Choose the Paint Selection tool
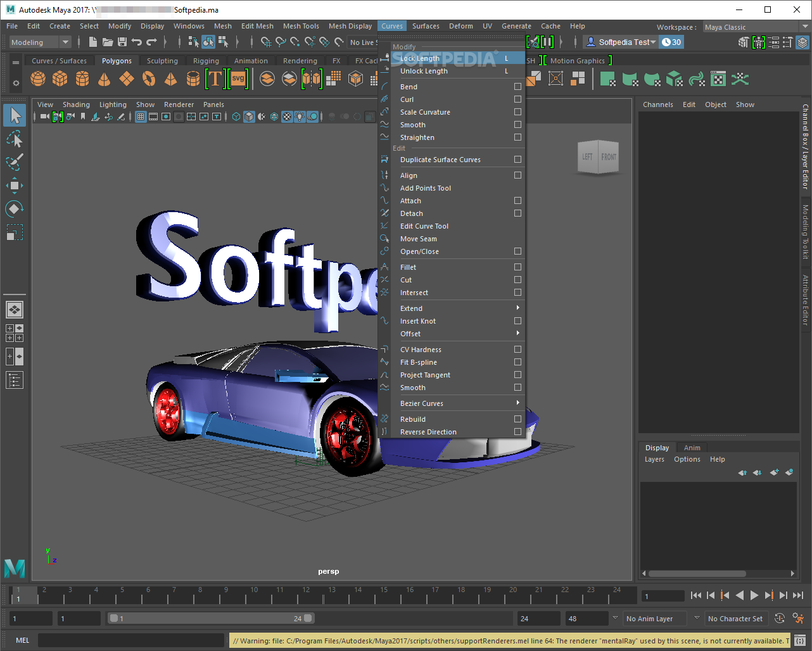Image resolution: width=812 pixels, height=651 pixels. [x=15, y=161]
